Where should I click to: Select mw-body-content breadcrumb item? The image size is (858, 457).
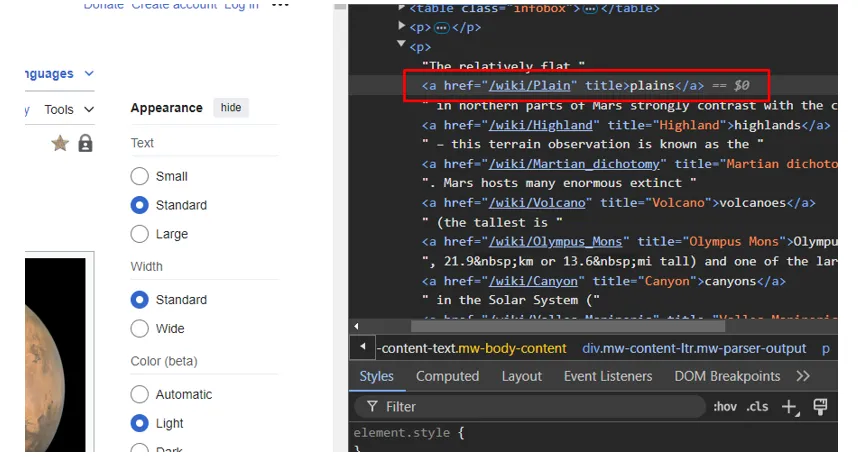(472, 348)
